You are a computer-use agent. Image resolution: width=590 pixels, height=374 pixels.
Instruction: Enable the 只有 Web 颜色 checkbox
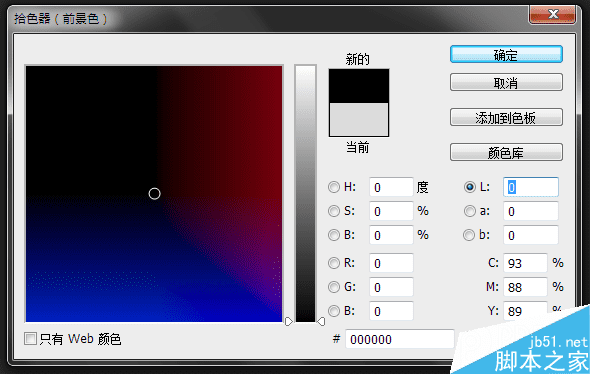tap(30, 339)
